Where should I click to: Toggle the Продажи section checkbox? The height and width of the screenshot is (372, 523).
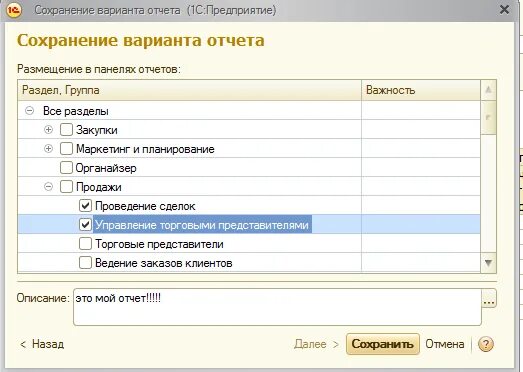66,187
